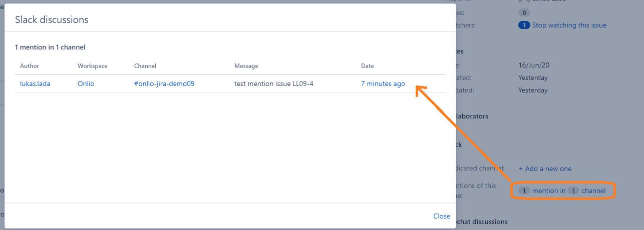Open author lukas.lada profile link
644x230 pixels.
click(x=35, y=84)
